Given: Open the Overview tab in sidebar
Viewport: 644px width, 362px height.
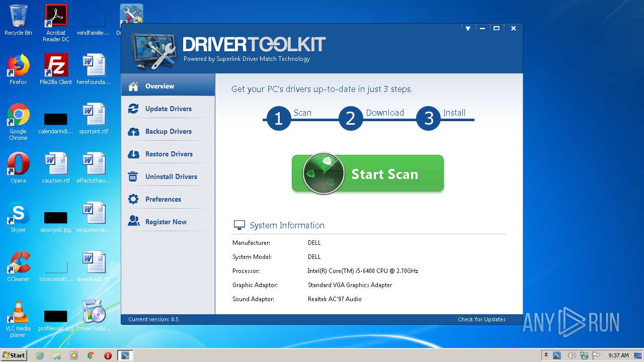Looking at the screenshot, I should point(168,86).
